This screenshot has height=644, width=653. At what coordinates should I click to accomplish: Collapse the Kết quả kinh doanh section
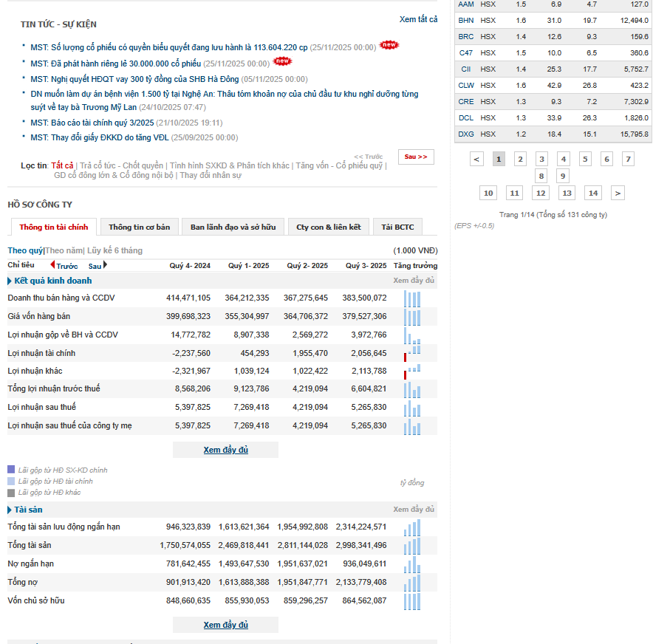tap(10, 281)
